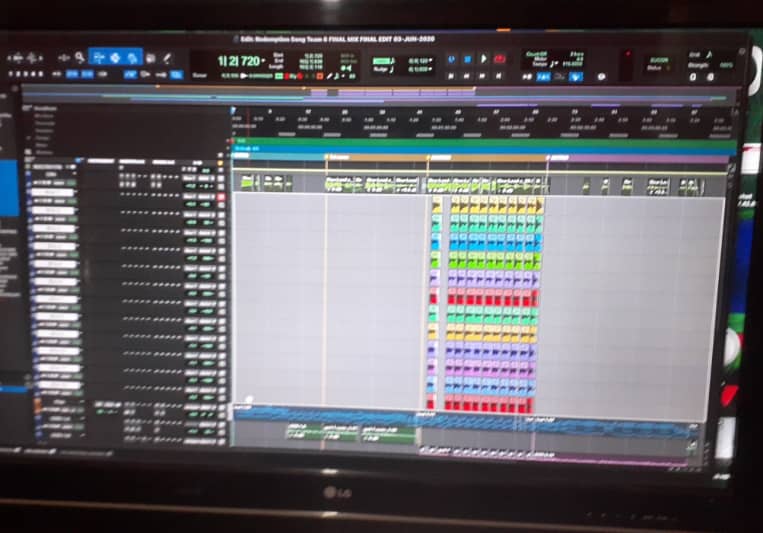Image resolution: width=763 pixels, height=533 pixels.
Task: Toggle the Count Off control
Action: pyautogui.click(x=536, y=54)
